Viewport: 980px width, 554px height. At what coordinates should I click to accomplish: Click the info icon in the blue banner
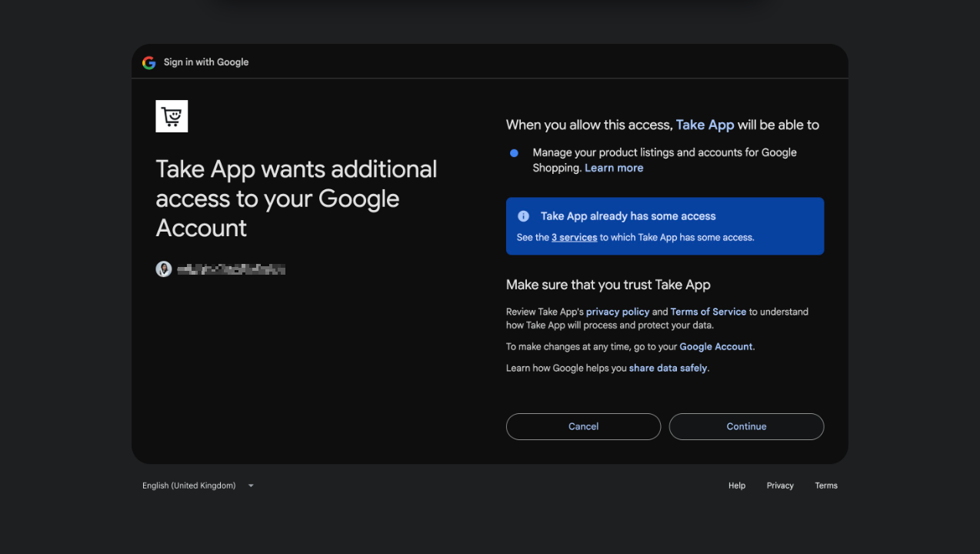523,216
